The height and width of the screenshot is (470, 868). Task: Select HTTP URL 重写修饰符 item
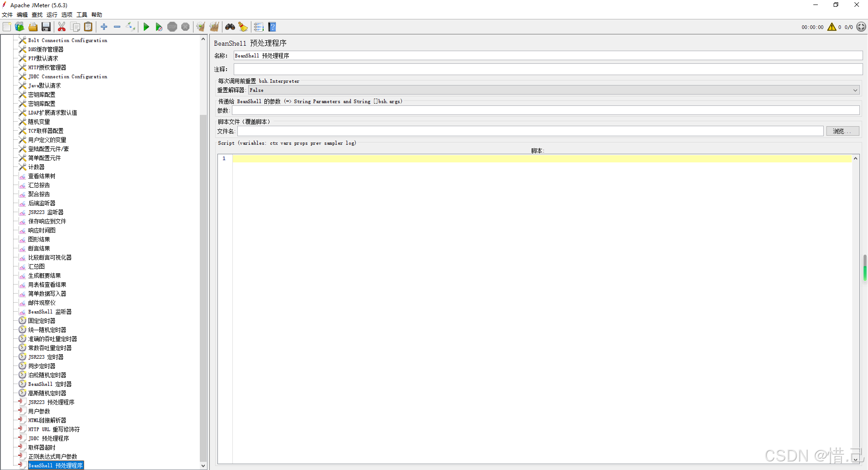click(54, 429)
